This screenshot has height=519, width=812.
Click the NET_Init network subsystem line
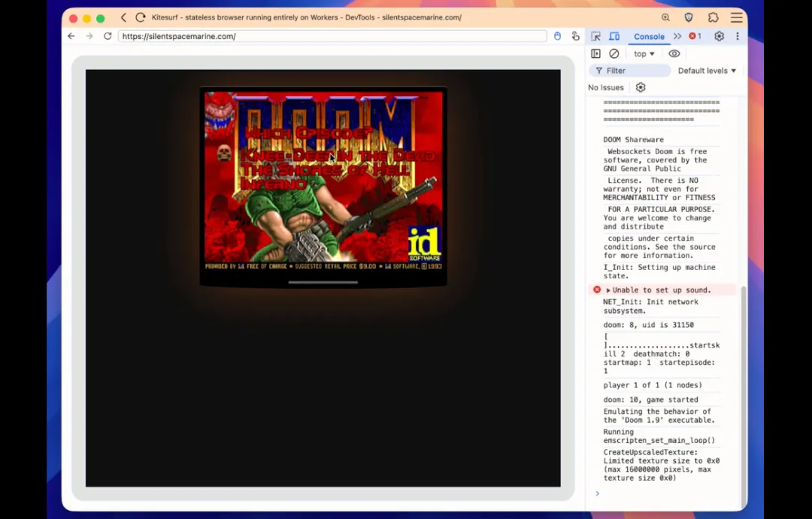(x=650, y=306)
